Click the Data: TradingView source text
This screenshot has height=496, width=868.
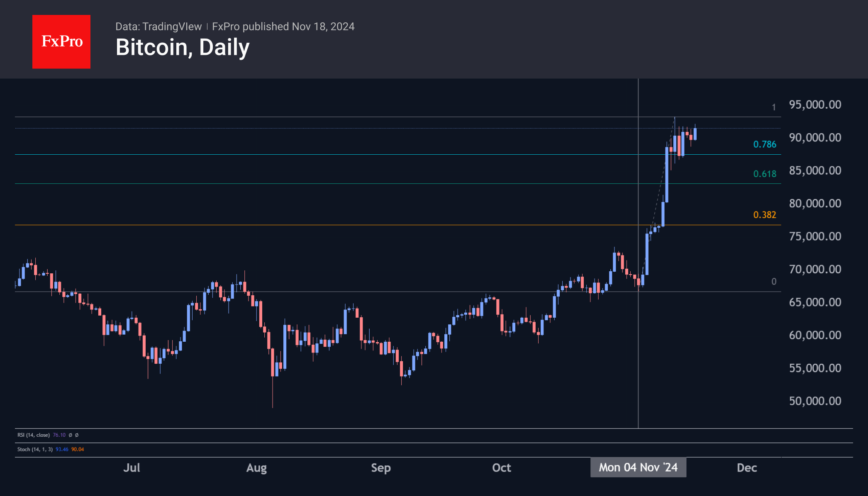pos(158,27)
